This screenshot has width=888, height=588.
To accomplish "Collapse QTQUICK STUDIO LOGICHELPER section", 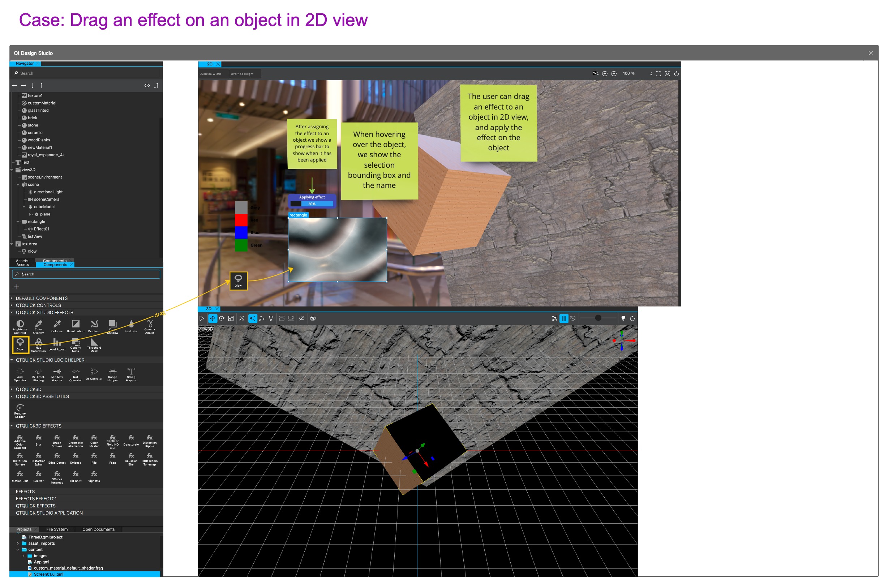I will click(12, 360).
